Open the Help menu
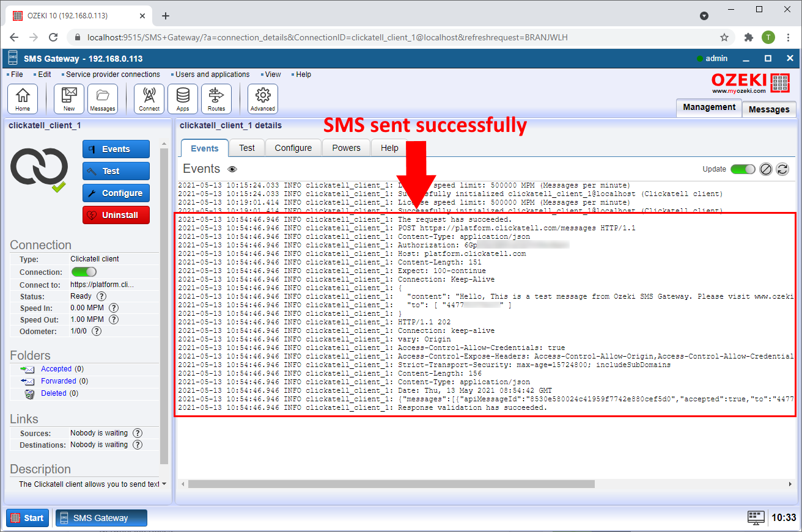 coord(304,75)
